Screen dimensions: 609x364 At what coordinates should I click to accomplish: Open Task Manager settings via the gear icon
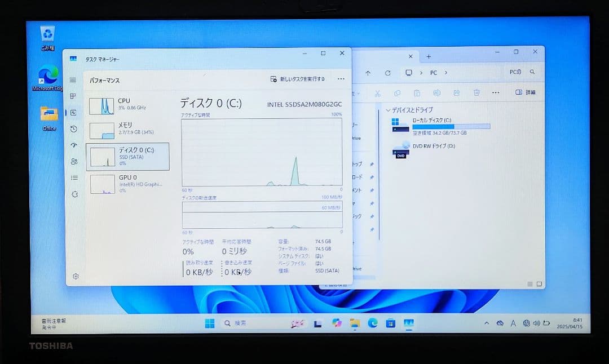coord(76,276)
